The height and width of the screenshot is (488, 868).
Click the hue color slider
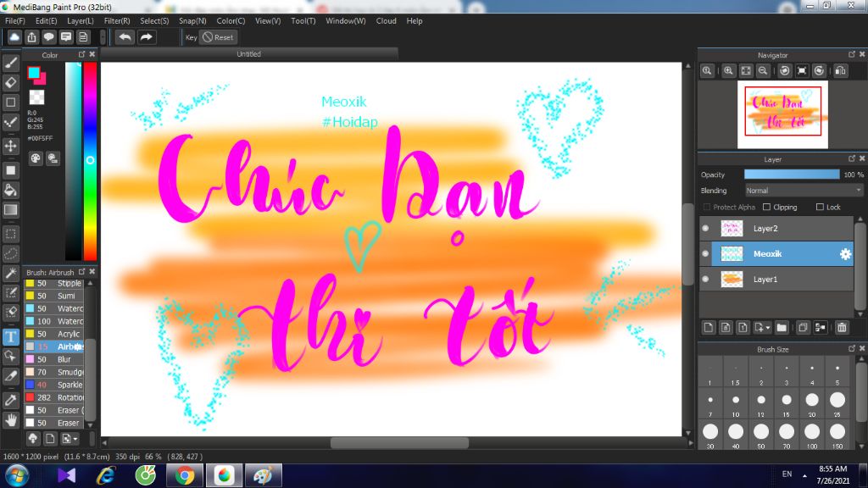point(90,160)
